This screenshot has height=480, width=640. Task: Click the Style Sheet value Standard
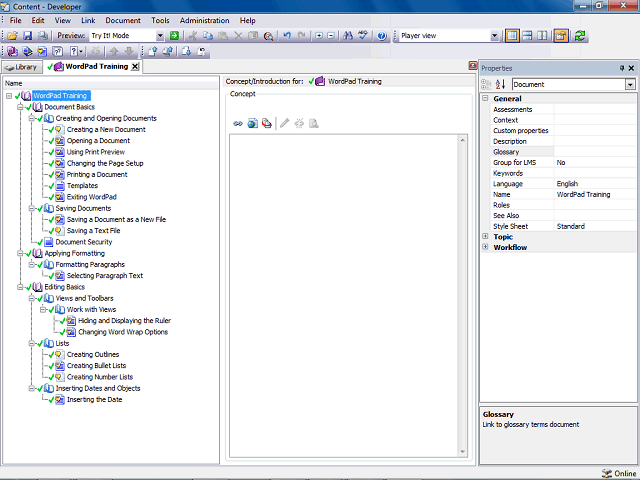tap(571, 226)
